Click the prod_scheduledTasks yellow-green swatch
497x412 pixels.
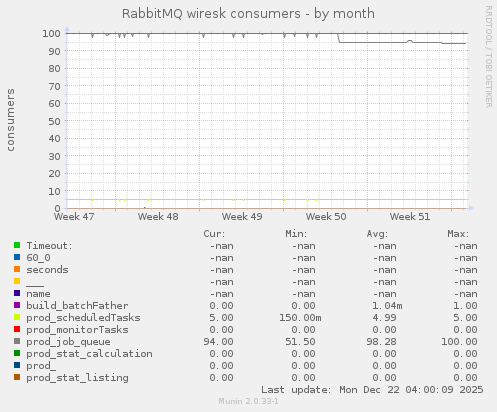point(17,317)
